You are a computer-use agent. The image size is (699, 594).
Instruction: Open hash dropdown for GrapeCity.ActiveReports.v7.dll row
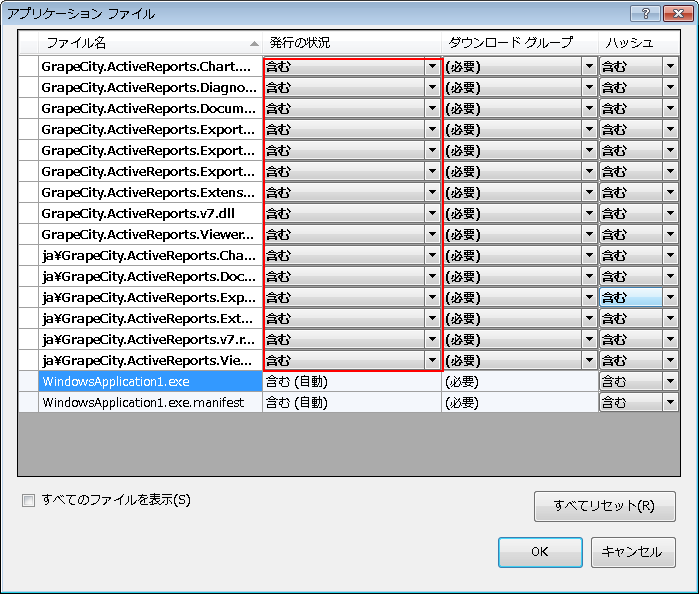(670, 214)
